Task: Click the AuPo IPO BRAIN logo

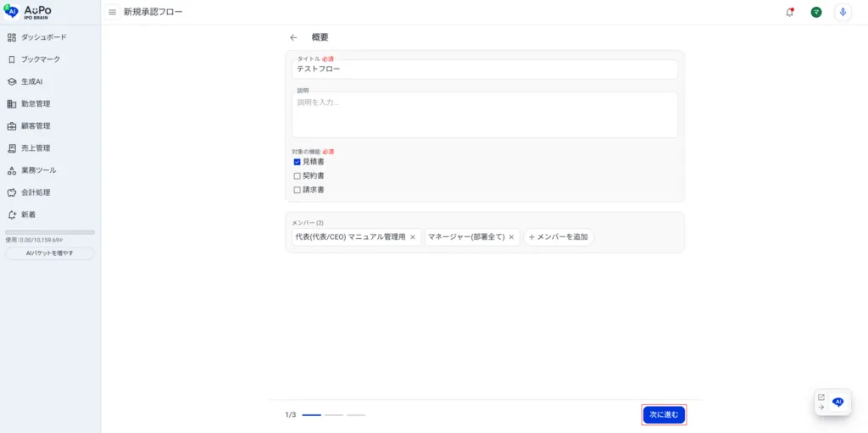Action: click(28, 12)
